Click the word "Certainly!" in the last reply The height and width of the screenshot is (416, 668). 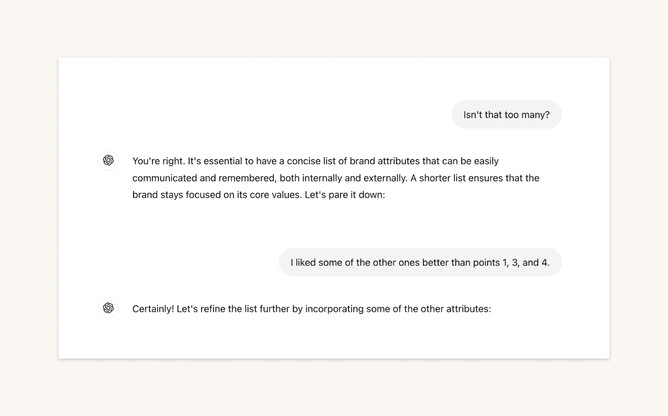click(x=153, y=309)
